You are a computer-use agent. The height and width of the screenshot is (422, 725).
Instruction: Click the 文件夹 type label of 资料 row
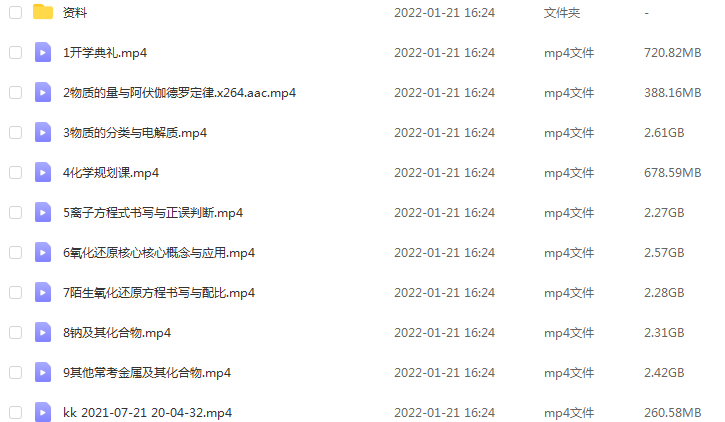[562, 12]
